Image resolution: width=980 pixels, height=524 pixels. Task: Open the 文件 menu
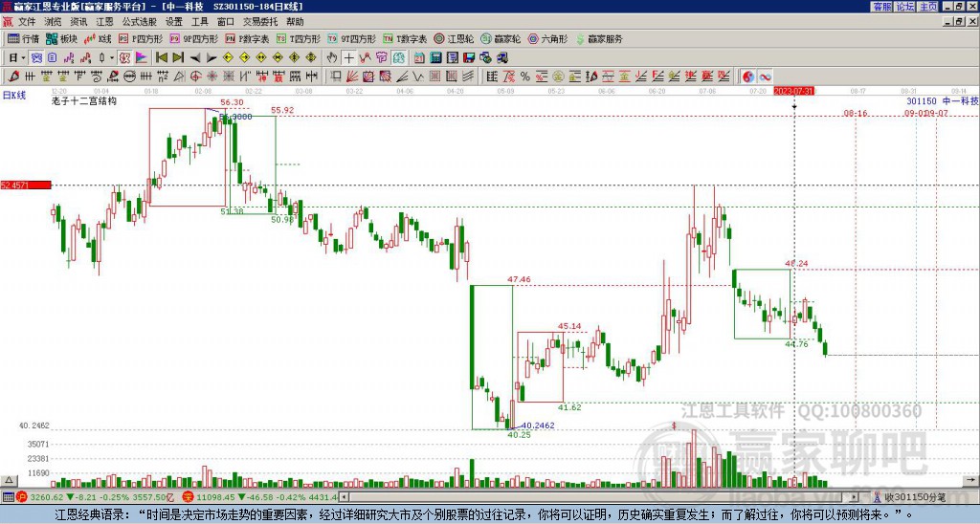pyautogui.click(x=27, y=22)
